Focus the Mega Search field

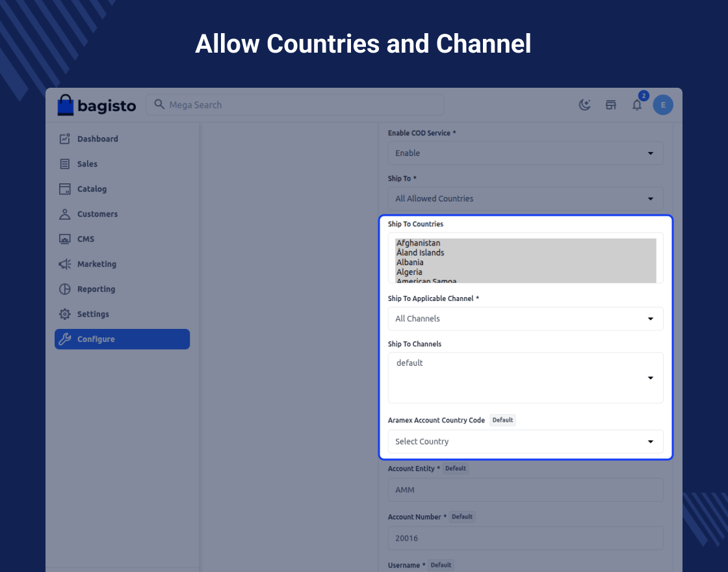click(295, 105)
